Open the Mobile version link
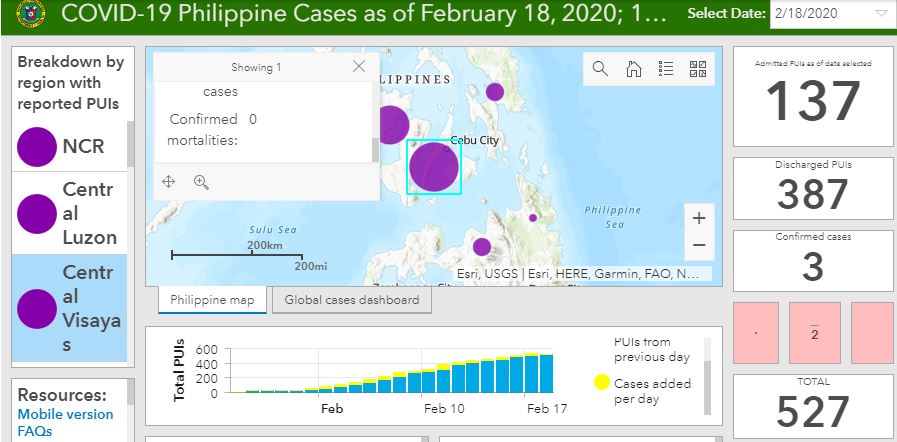The height and width of the screenshot is (442, 897). click(65, 414)
